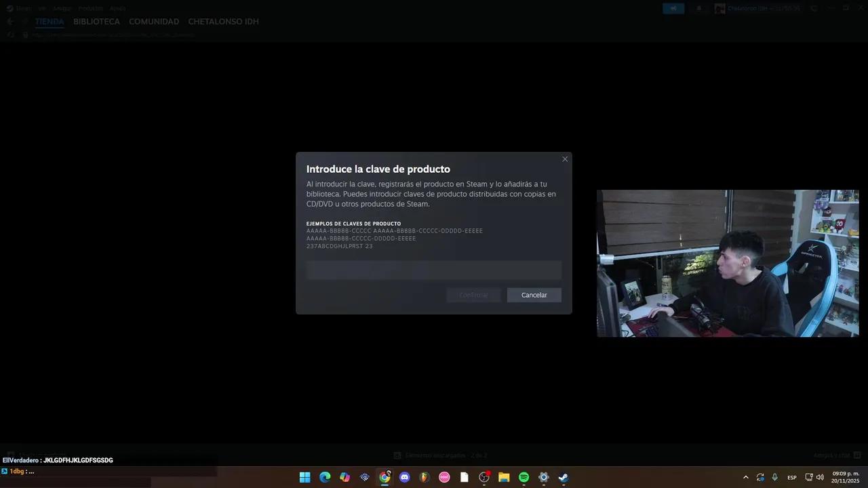
Task: Open Discord from the taskbar
Action: click(x=405, y=477)
